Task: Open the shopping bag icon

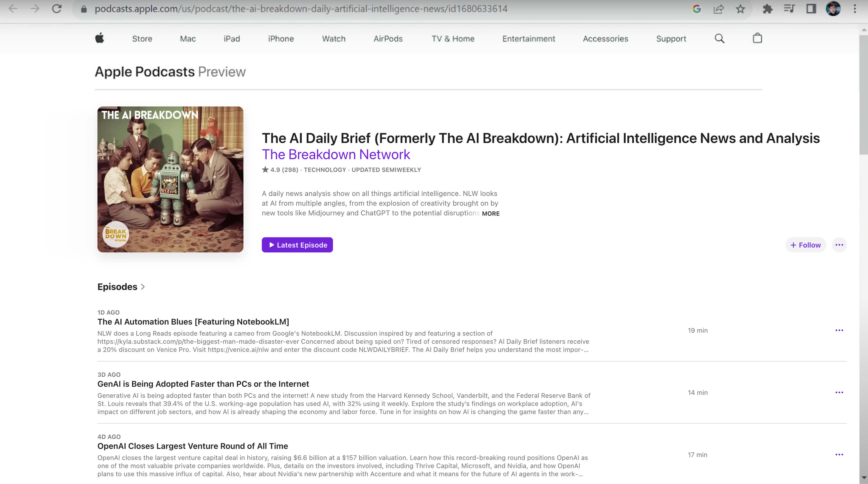Action: 757,38
